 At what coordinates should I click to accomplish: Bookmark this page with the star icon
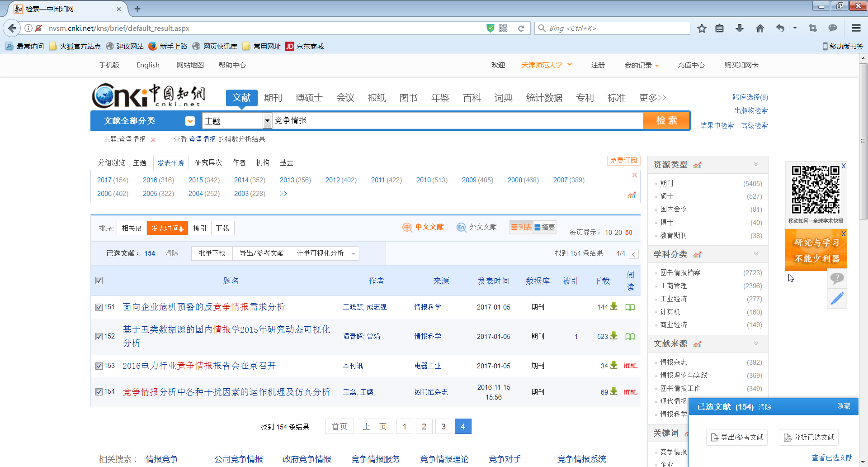(702, 28)
